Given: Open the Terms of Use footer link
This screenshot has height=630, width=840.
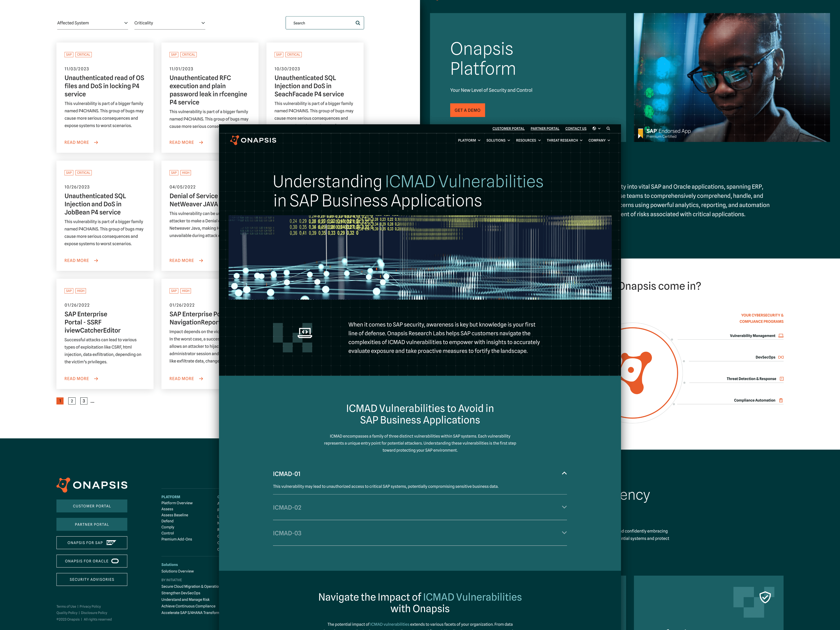Looking at the screenshot, I should click(66, 607).
